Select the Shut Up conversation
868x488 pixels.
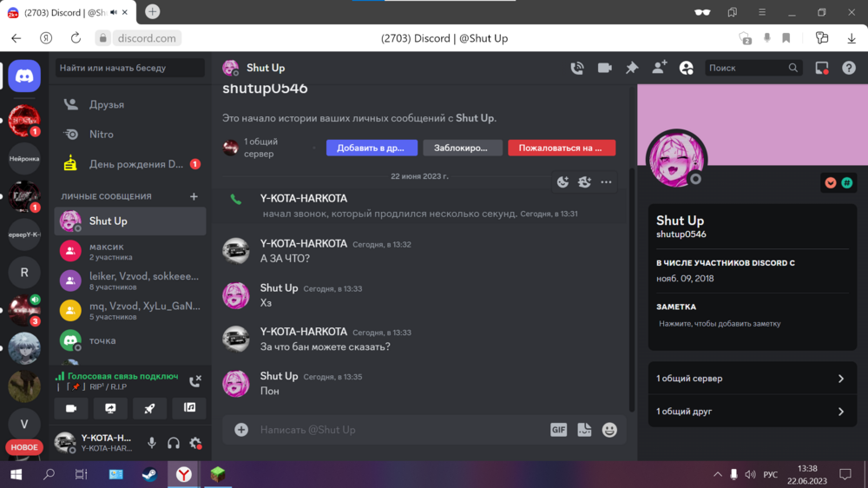pyautogui.click(x=130, y=221)
